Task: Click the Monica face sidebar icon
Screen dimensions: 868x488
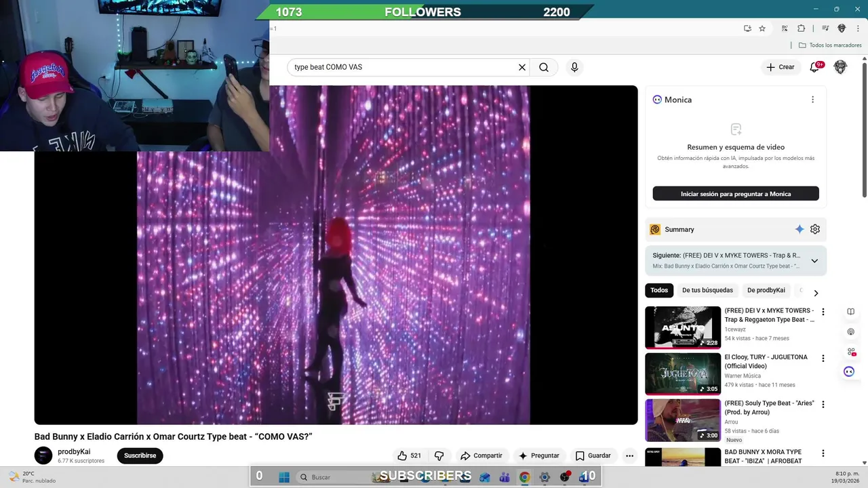Action: [x=849, y=371]
